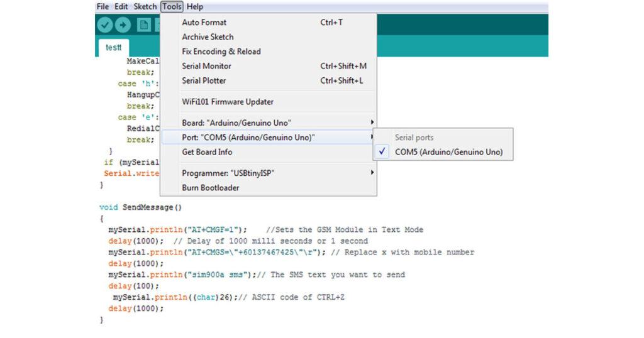
Task: Run WiFi101 Firmware Updater
Action: [228, 102]
